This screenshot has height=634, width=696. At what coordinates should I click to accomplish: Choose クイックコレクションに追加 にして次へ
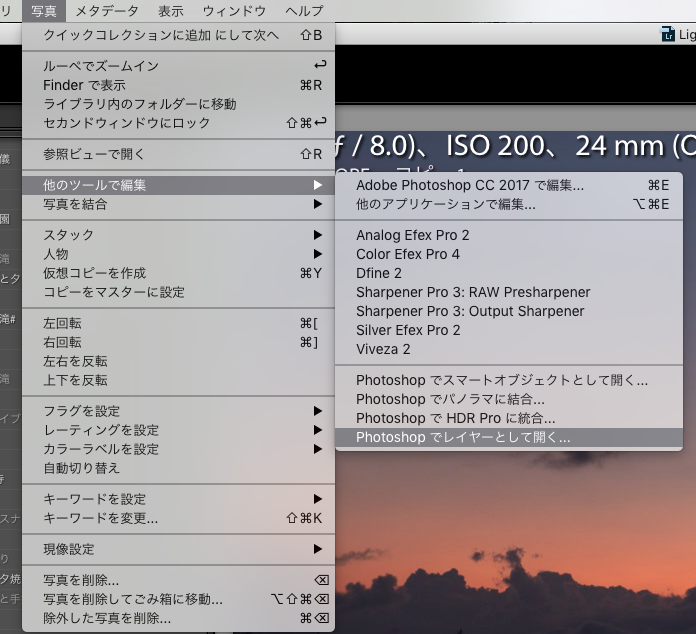[x=178, y=35]
